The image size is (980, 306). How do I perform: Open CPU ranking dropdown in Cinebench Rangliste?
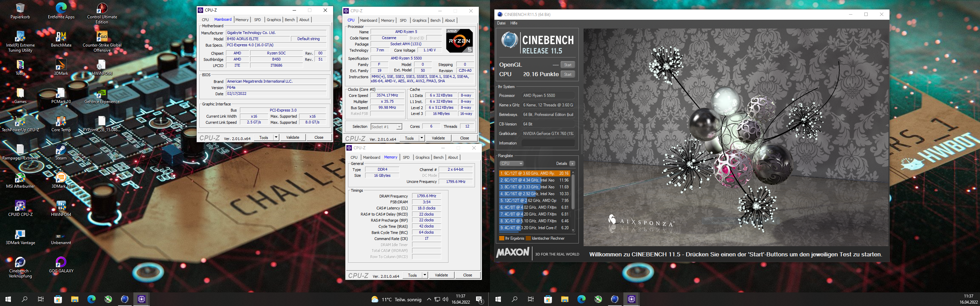[x=511, y=164]
